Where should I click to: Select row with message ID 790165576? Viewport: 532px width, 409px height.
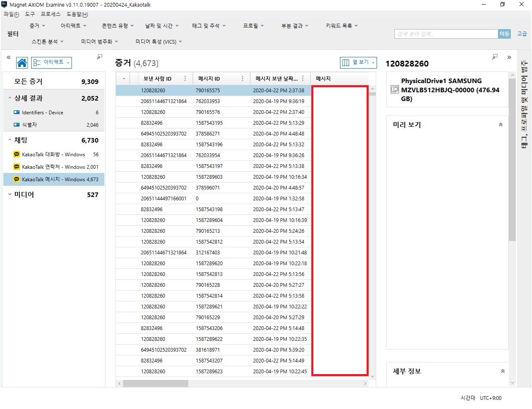pyautogui.click(x=242, y=112)
